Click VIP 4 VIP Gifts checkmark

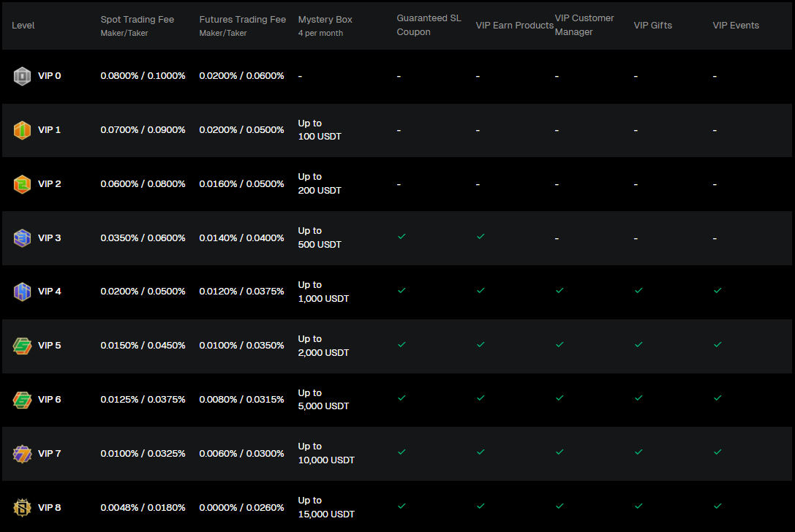tap(638, 290)
